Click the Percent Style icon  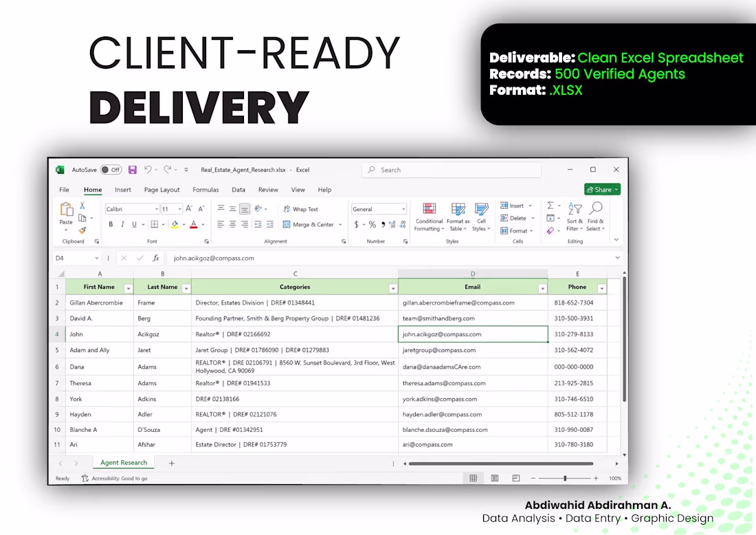pos(373,224)
